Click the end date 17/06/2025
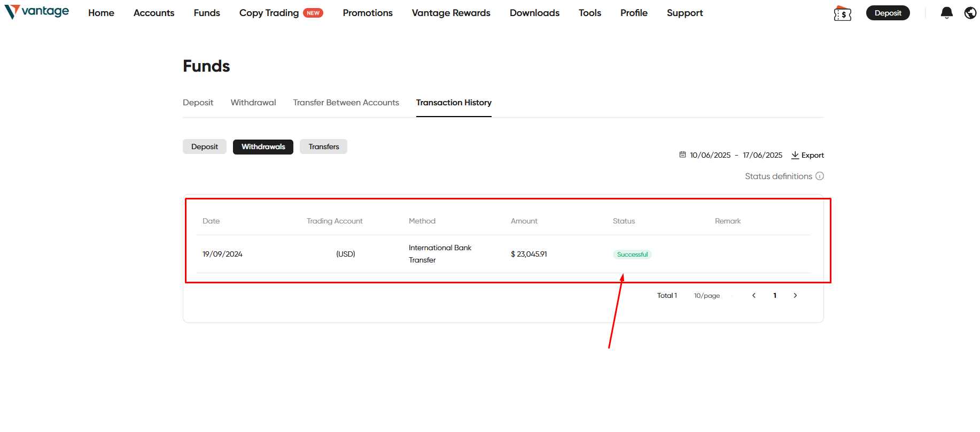The width and height of the screenshot is (980, 432). point(763,155)
